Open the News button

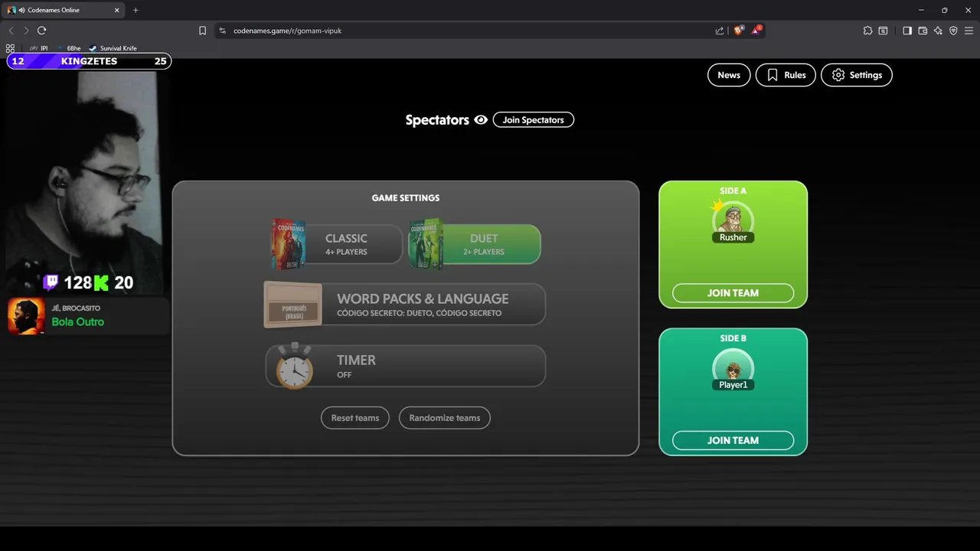tap(729, 75)
